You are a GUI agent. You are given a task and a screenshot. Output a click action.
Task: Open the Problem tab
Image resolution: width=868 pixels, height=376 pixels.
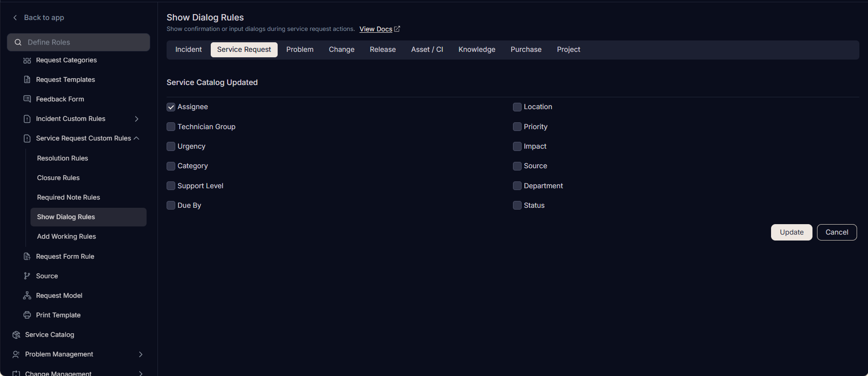pos(300,50)
